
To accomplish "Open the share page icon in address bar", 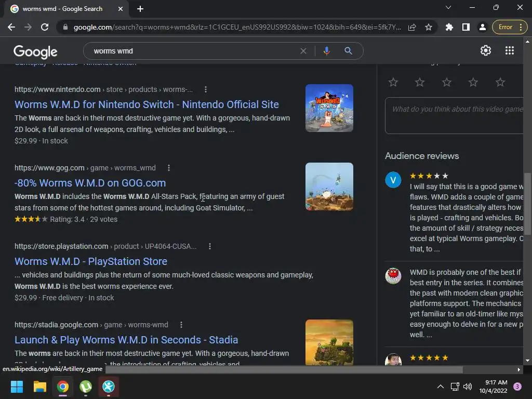I will (x=412, y=27).
